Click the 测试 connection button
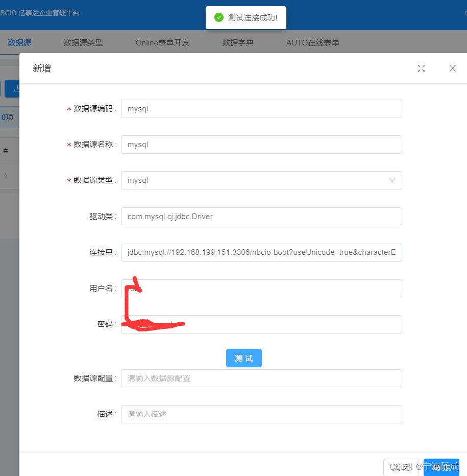The height and width of the screenshot is (476, 467). pyautogui.click(x=244, y=358)
